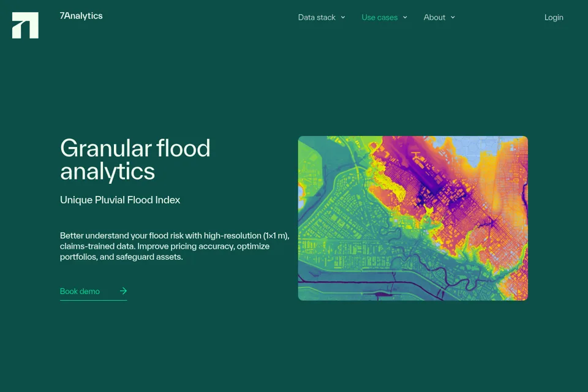Go to the Login page
The image size is (588, 392).
click(554, 17)
